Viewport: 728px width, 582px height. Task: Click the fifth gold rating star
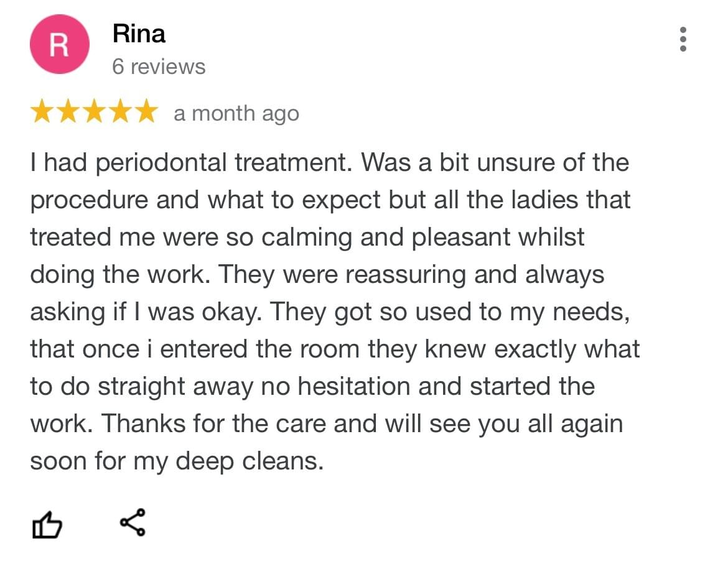point(146,111)
